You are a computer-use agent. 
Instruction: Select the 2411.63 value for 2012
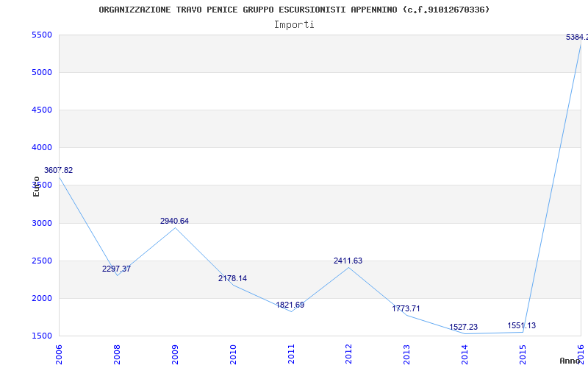coord(348,261)
